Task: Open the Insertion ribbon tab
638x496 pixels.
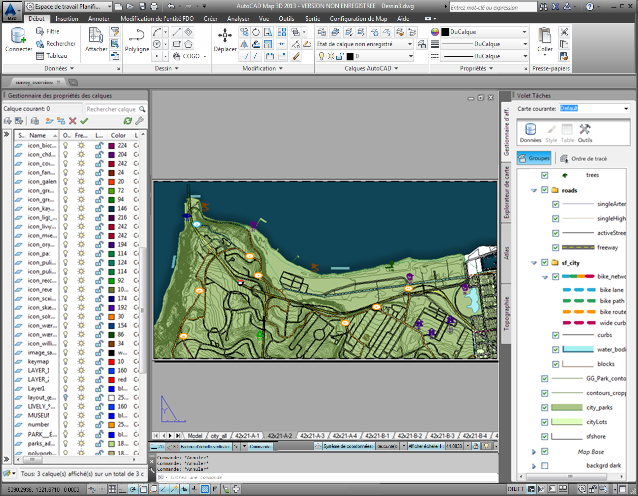Action: [68, 18]
